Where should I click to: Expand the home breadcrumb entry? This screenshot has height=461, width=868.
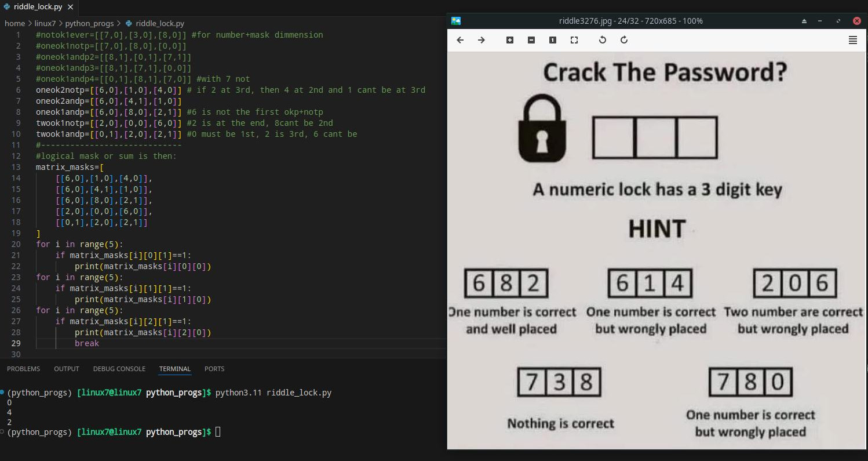(x=14, y=24)
